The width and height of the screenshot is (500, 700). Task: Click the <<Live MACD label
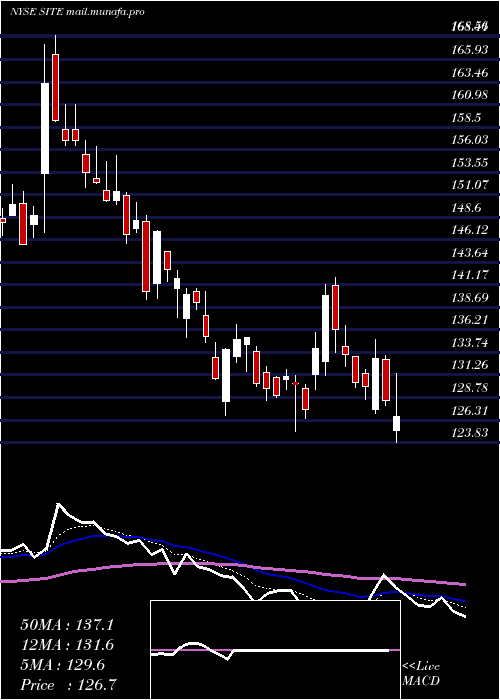click(x=421, y=674)
